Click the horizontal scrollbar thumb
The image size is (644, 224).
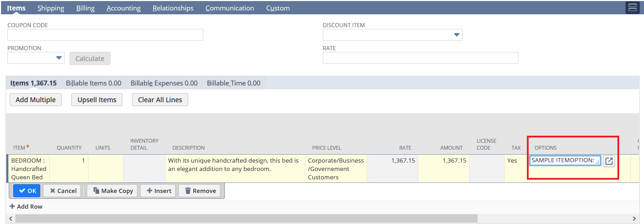click(x=246, y=218)
